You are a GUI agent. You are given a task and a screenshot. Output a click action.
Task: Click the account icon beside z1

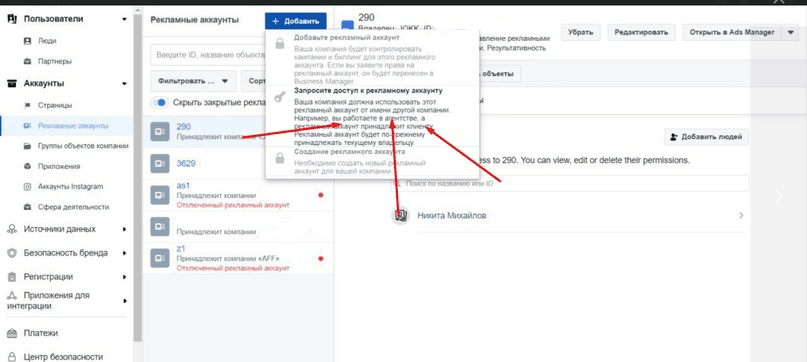[x=160, y=258]
